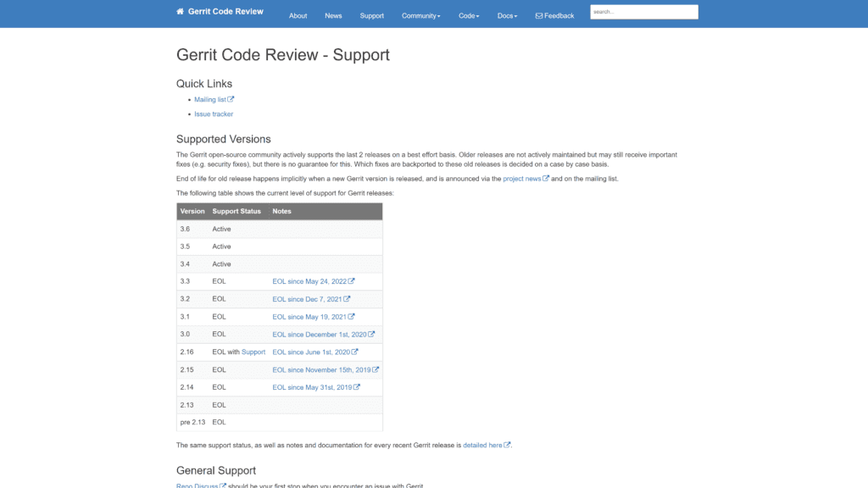This screenshot has height=488, width=868.
Task: Select the Active status in the 3.6 row
Action: 221,229
